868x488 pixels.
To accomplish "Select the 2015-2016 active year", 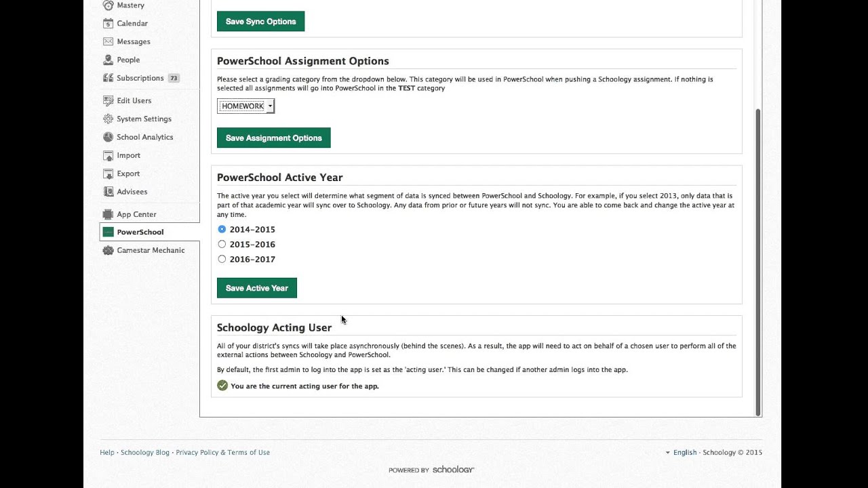I will click(222, 244).
